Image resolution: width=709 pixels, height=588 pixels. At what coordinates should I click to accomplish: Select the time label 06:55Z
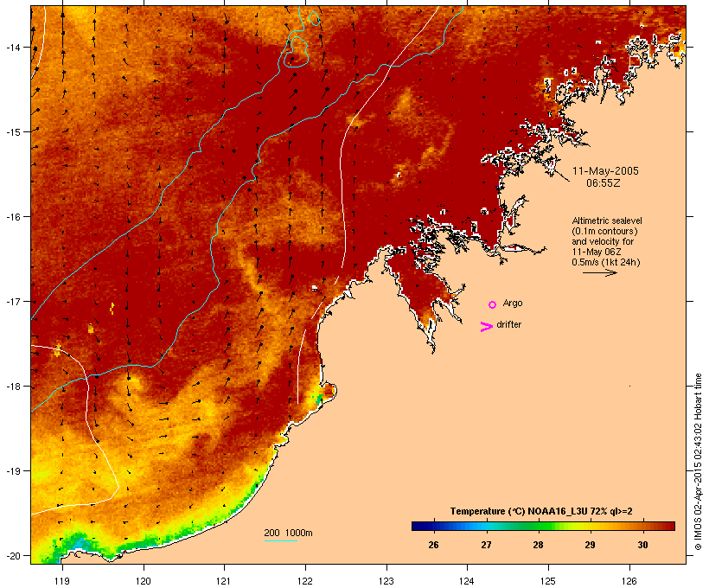pyautogui.click(x=604, y=183)
